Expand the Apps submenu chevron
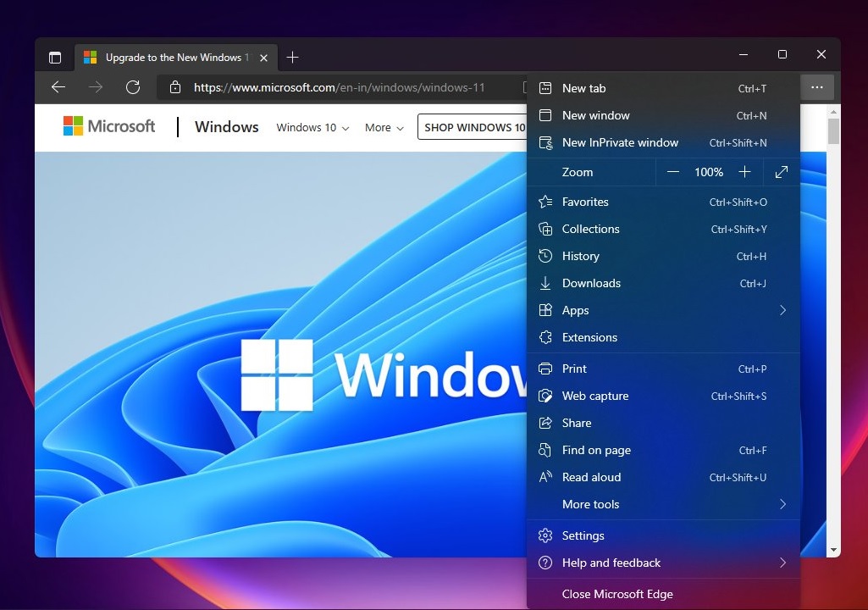This screenshot has height=610, width=868. click(782, 310)
